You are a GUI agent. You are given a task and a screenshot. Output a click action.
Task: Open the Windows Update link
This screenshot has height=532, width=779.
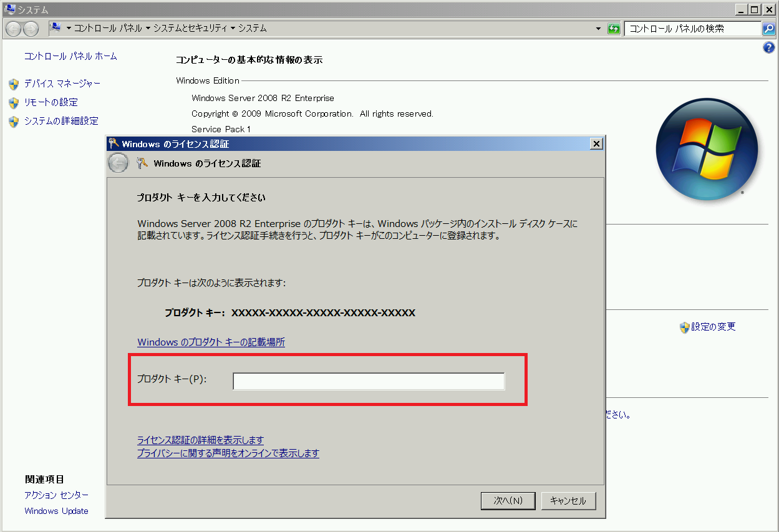tap(56, 511)
